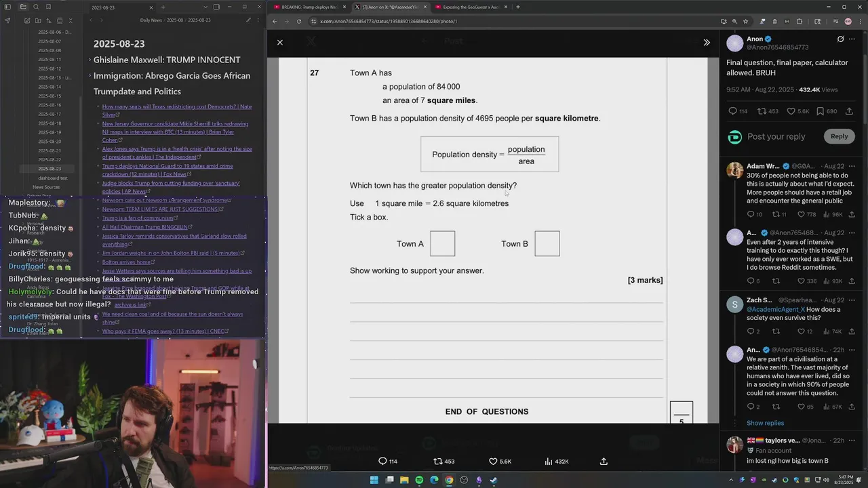
Task: Close the 2025-08-23 Obsidian tab
Action: 150,7
